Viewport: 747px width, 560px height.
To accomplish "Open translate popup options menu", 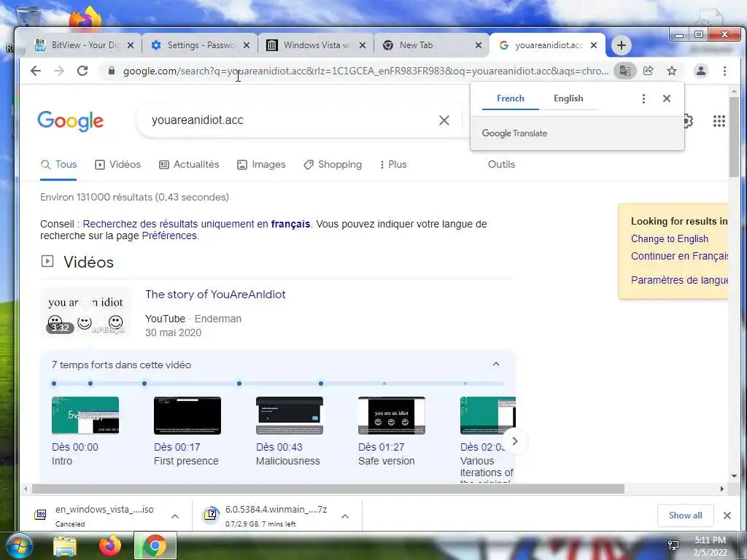I will [x=643, y=98].
